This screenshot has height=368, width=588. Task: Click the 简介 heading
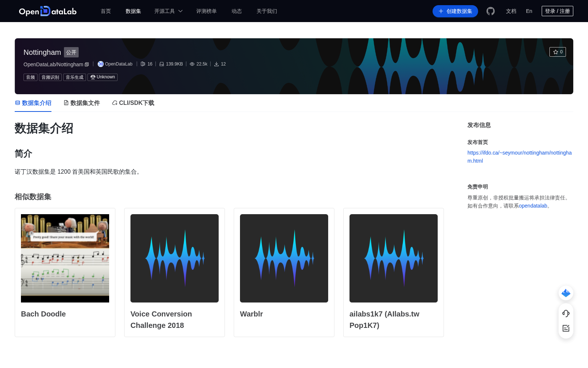click(24, 153)
